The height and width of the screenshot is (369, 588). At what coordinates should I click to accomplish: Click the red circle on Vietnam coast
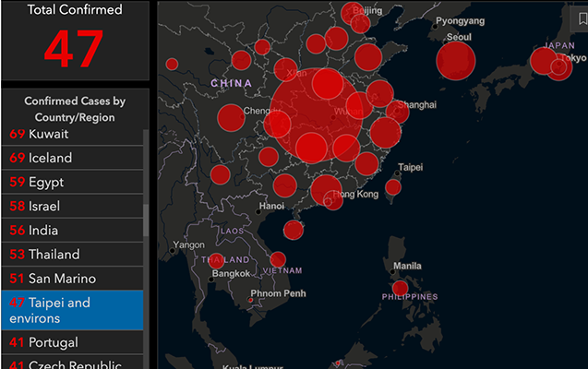coord(278,259)
